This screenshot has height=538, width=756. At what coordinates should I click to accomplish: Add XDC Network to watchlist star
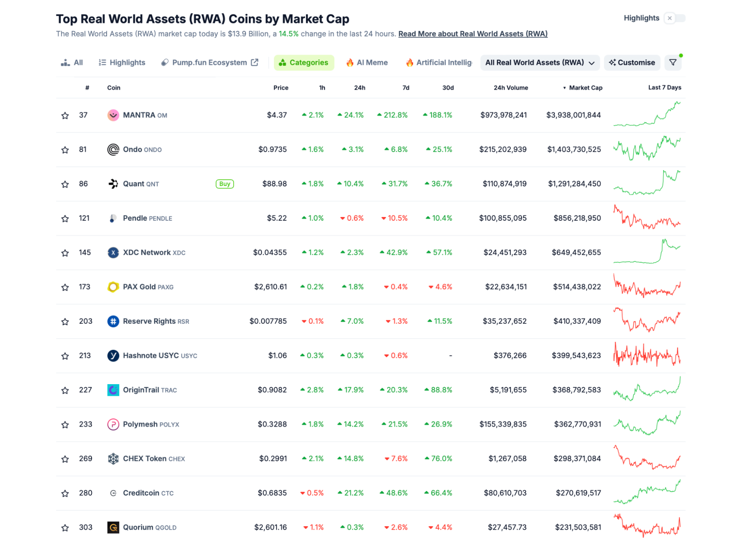pos(65,253)
